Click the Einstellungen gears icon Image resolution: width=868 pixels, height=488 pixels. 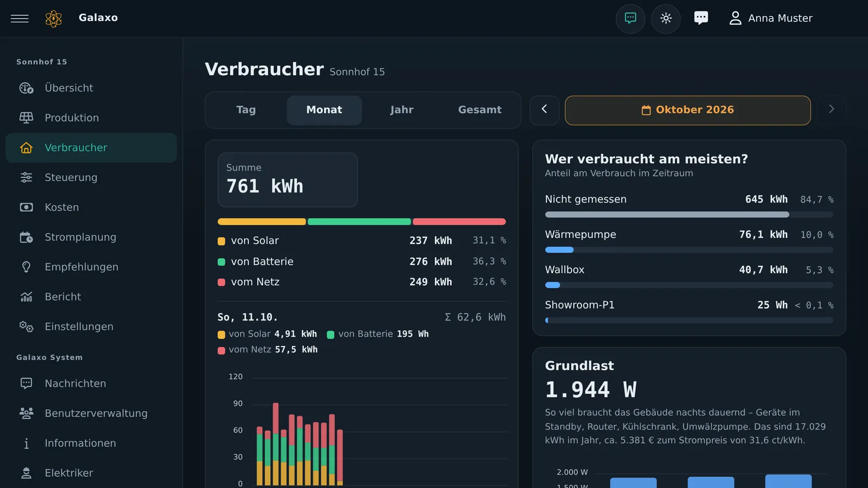pos(26,326)
